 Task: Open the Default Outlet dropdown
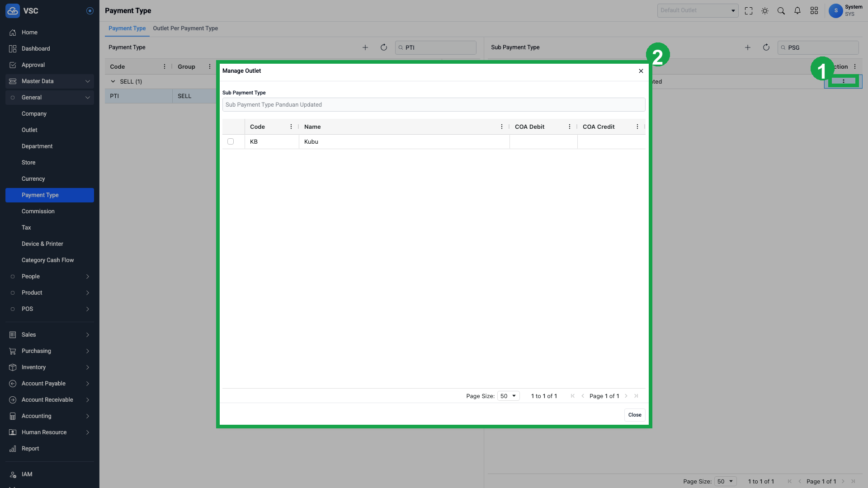click(x=698, y=10)
